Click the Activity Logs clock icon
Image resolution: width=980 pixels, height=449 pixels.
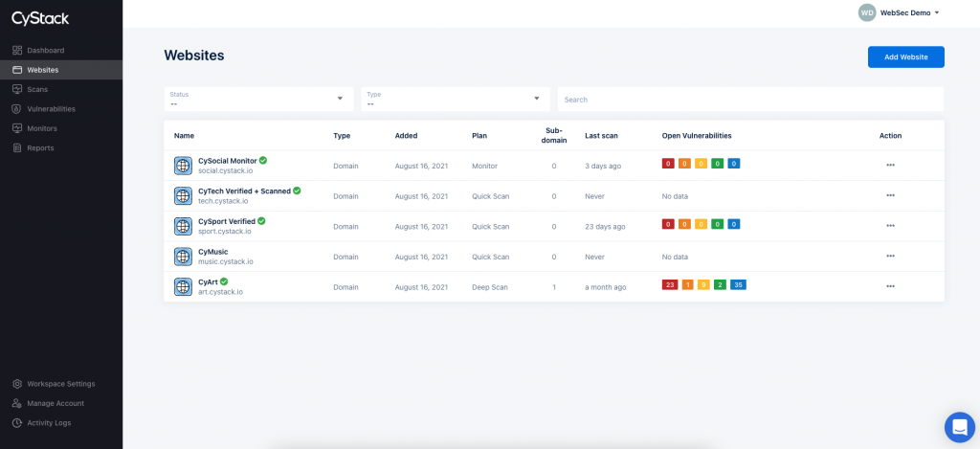(x=17, y=423)
